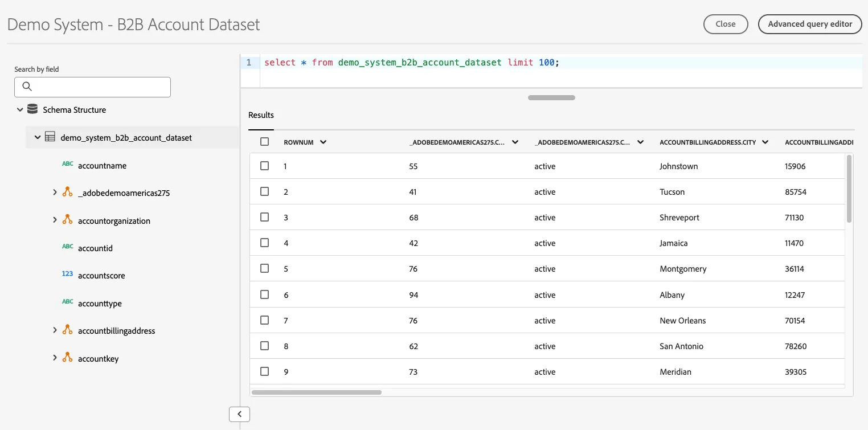This screenshot has height=430, width=868.
Task: Tick the checkbox for row 4 Jamaica
Action: [264, 243]
